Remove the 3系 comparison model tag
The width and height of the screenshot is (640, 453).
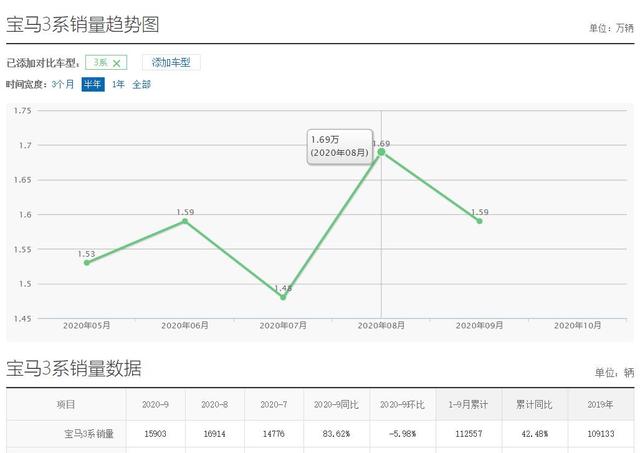point(116,63)
